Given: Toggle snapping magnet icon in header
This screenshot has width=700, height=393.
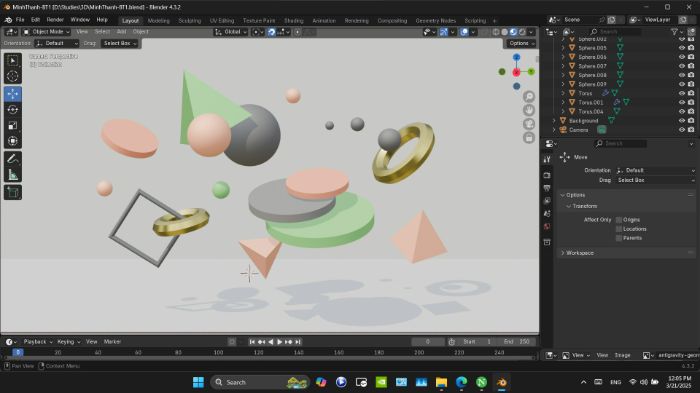Looking at the screenshot, I should coord(271,32).
